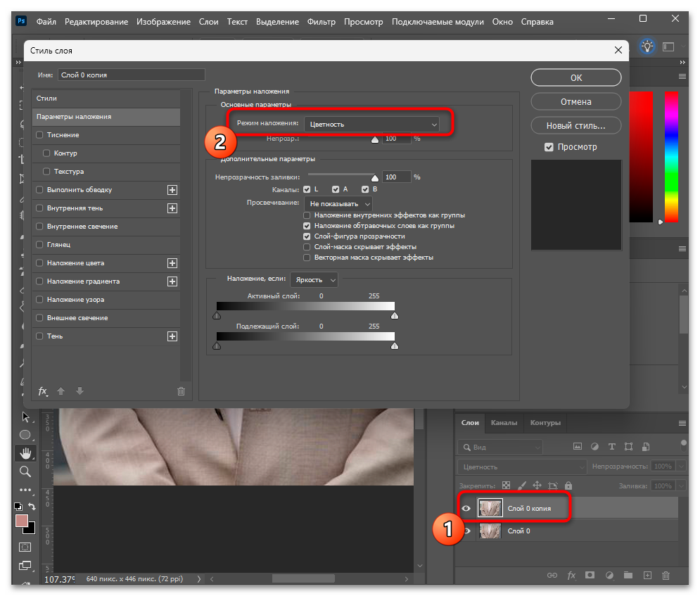Uncheck the L channel checkbox
The width and height of the screenshot is (700, 596).
[x=307, y=189]
